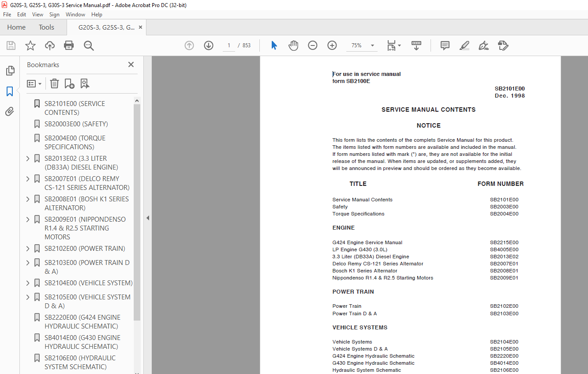588x374 pixels.
Task: Open the Attachments paperclip panel
Action: point(10,112)
